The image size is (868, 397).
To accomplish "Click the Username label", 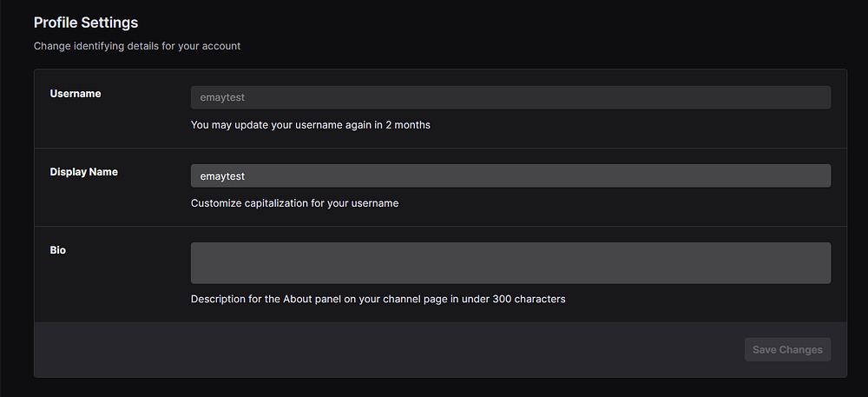I will pyautogui.click(x=76, y=94).
